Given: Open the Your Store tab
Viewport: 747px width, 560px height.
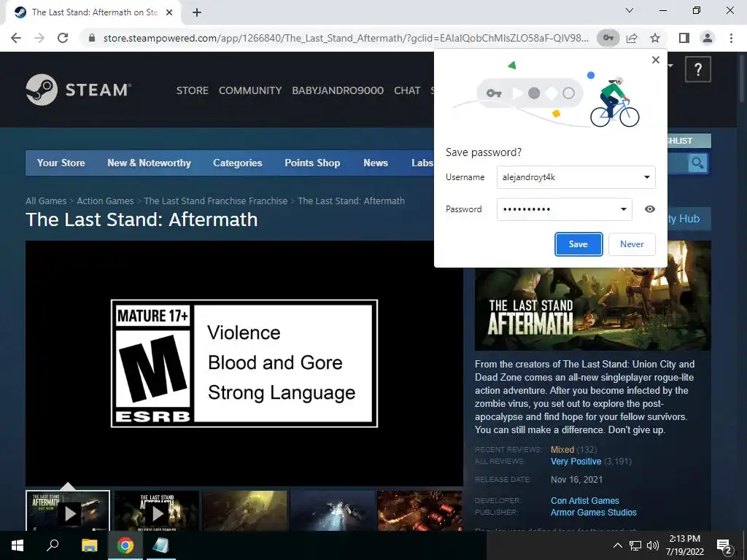Looking at the screenshot, I should (x=61, y=163).
